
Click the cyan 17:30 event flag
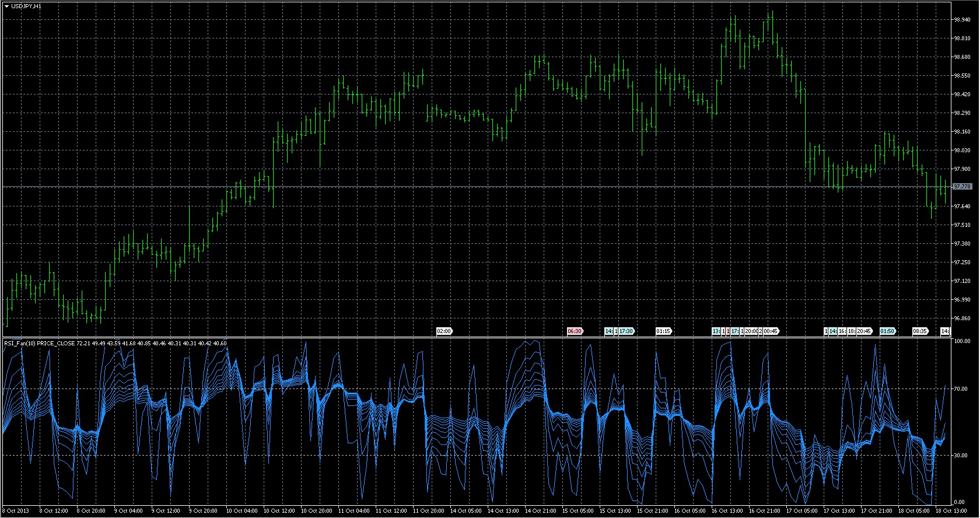626,331
